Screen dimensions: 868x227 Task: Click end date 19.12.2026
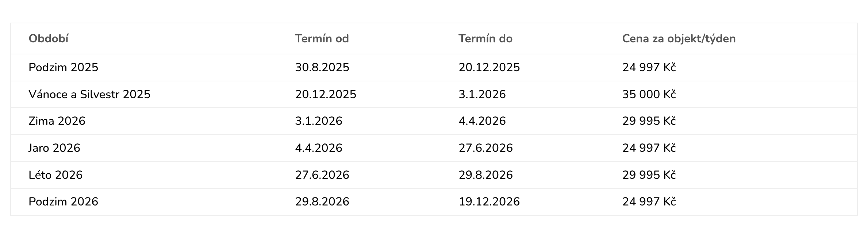[489, 202]
